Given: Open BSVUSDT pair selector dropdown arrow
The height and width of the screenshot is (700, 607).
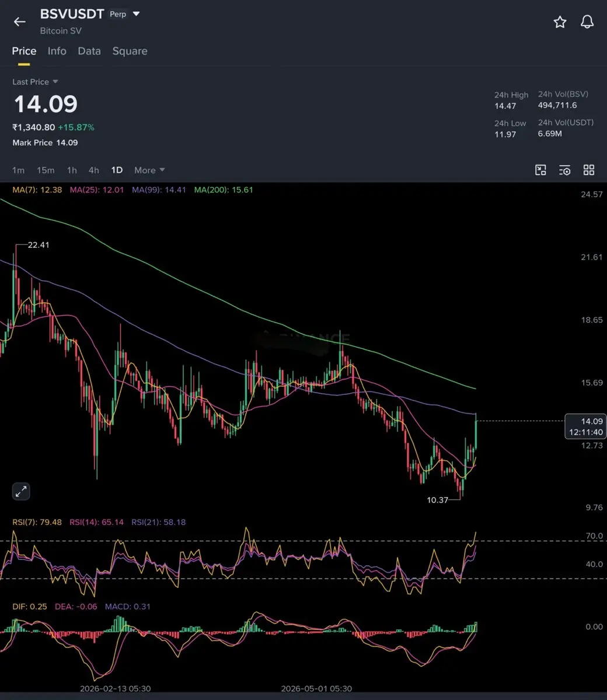Looking at the screenshot, I should click(137, 14).
